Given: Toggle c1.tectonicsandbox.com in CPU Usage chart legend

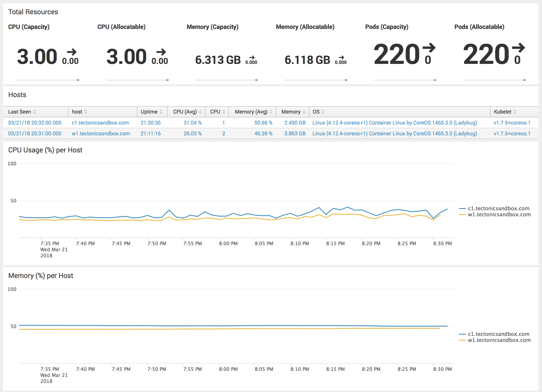Looking at the screenshot, I should (494, 209).
